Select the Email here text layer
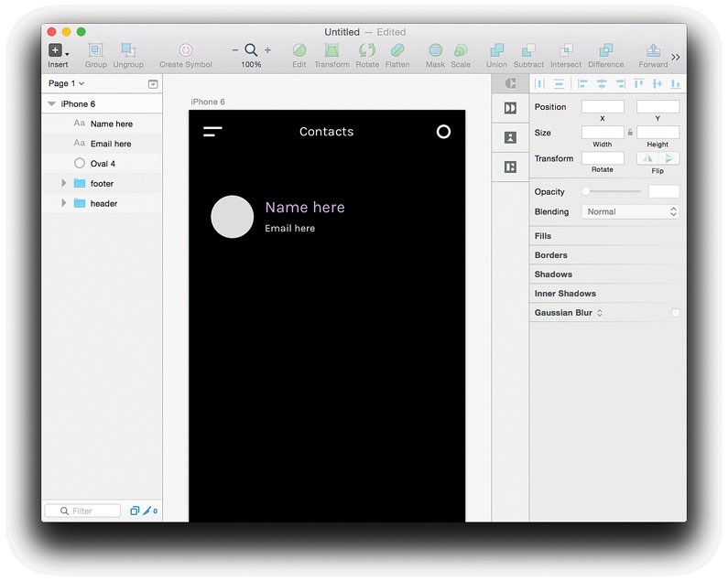Image resolution: width=728 pixels, height=581 pixels. coord(103,144)
